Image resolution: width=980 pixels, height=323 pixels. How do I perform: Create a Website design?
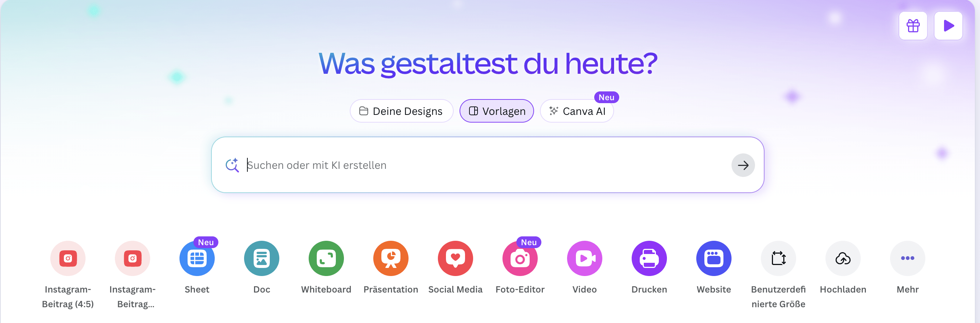(x=714, y=258)
